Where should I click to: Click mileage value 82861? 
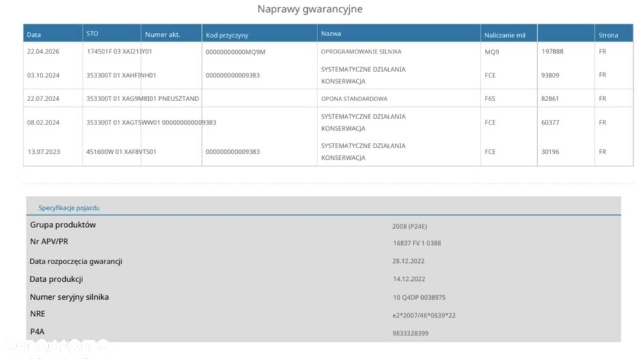pyautogui.click(x=551, y=99)
